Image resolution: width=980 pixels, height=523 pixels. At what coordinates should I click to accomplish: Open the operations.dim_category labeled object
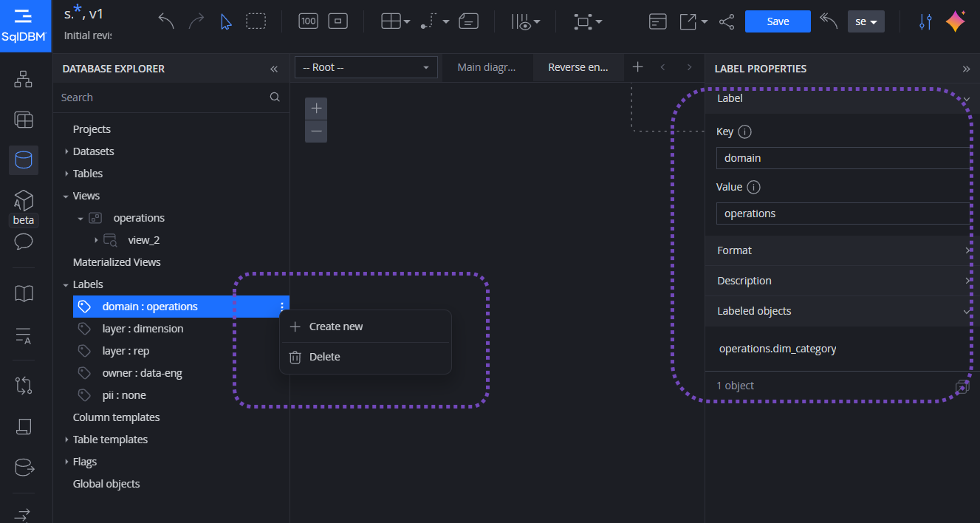(x=778, y=349)
